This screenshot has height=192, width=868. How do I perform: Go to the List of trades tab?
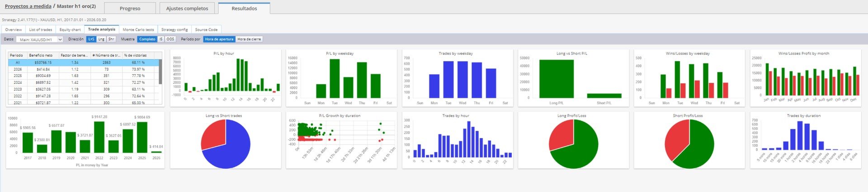(41, 29)
